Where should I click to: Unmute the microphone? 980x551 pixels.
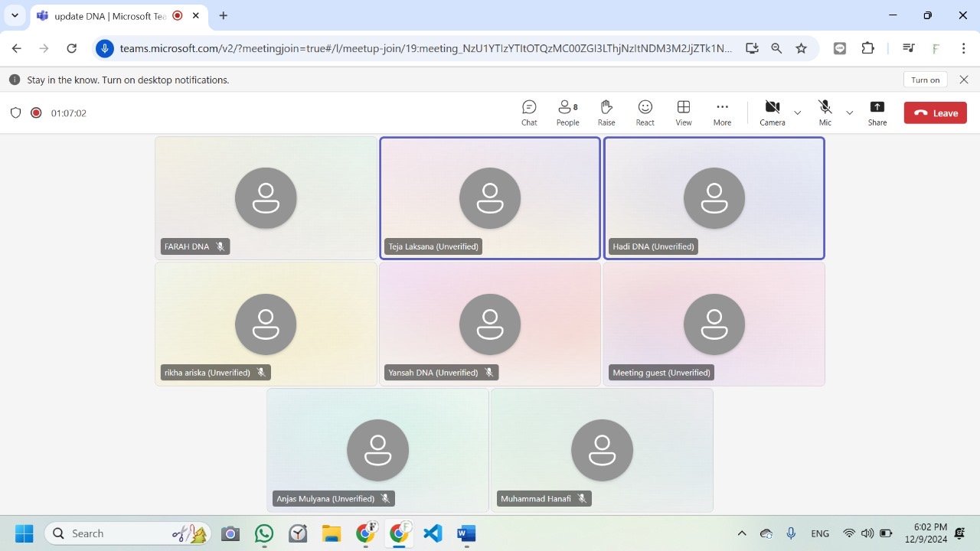pos(825,112)
